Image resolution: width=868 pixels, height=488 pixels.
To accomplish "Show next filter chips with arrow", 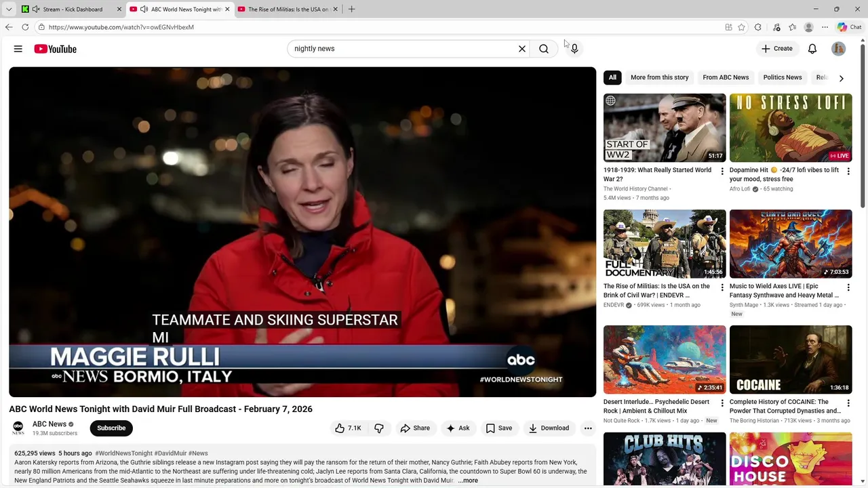I will coord(842,78).
